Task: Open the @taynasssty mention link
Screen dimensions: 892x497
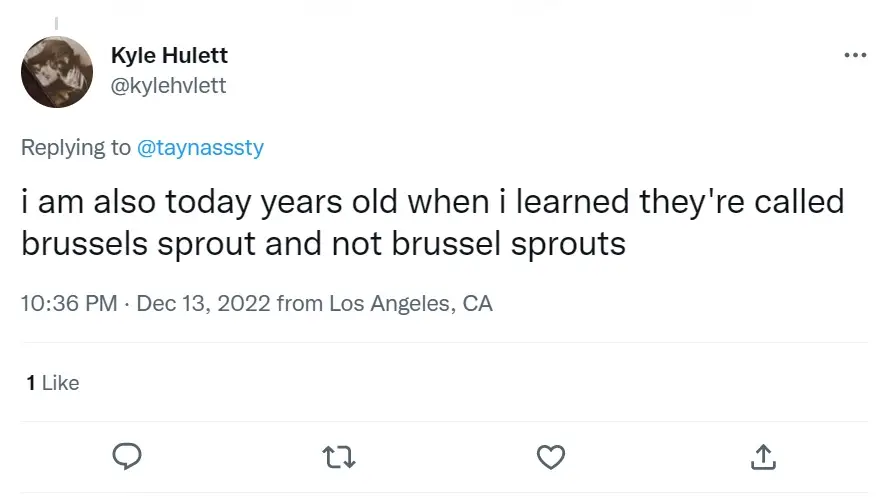Action: click(200, 148)
